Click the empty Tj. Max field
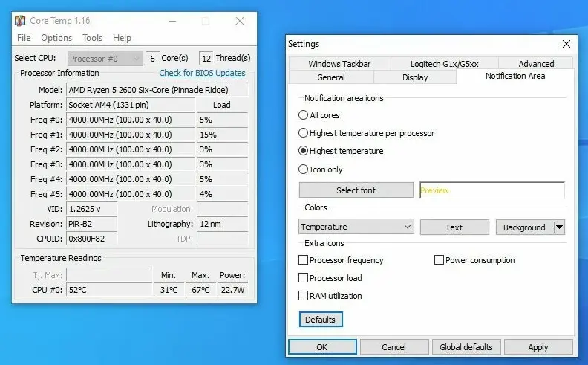 tap(109, 275)
